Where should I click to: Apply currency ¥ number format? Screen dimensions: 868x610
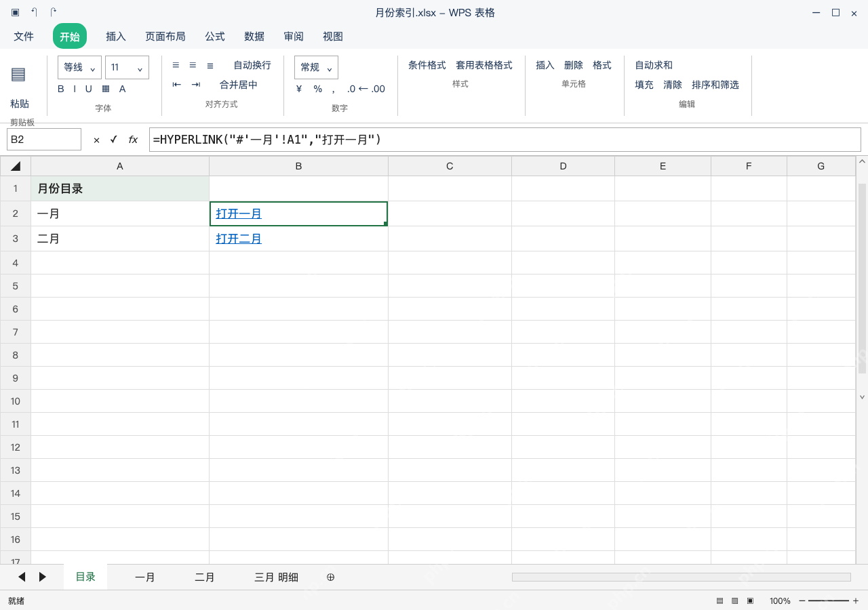click(x=299, y=89)
